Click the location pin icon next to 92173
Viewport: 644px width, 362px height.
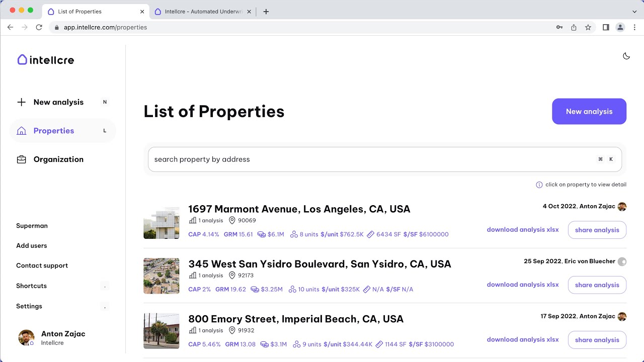tap(232, 276)
